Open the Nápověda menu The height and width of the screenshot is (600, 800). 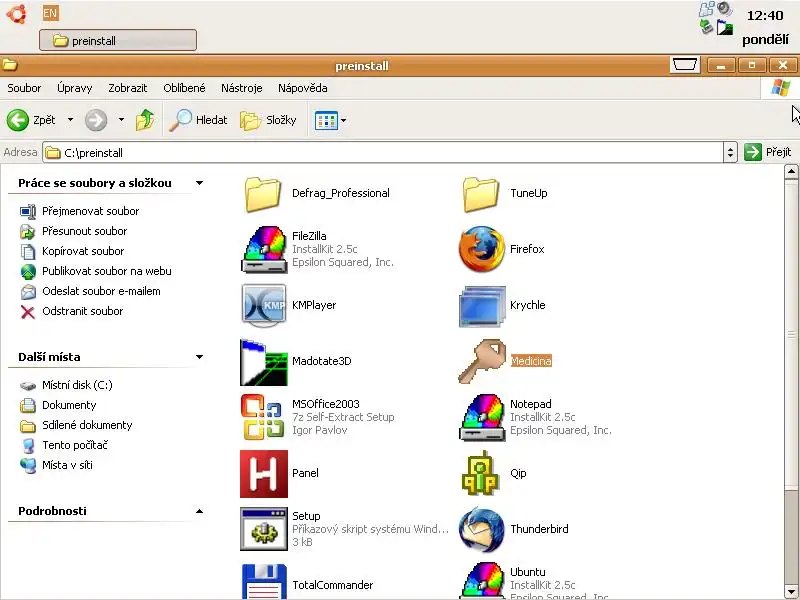click(x=303, y=88)
